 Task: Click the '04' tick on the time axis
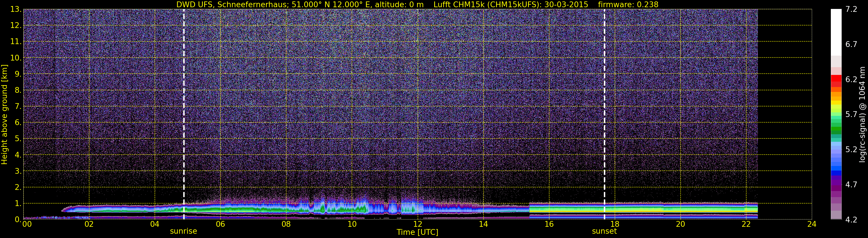[155, 224]
